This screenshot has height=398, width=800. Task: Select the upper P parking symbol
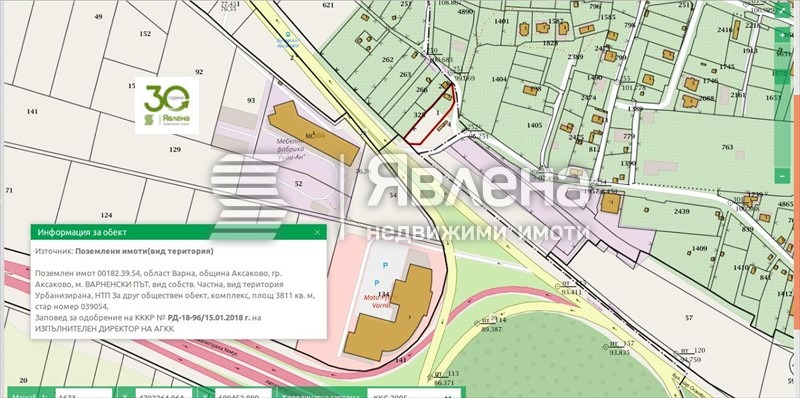tap(385, 265)
